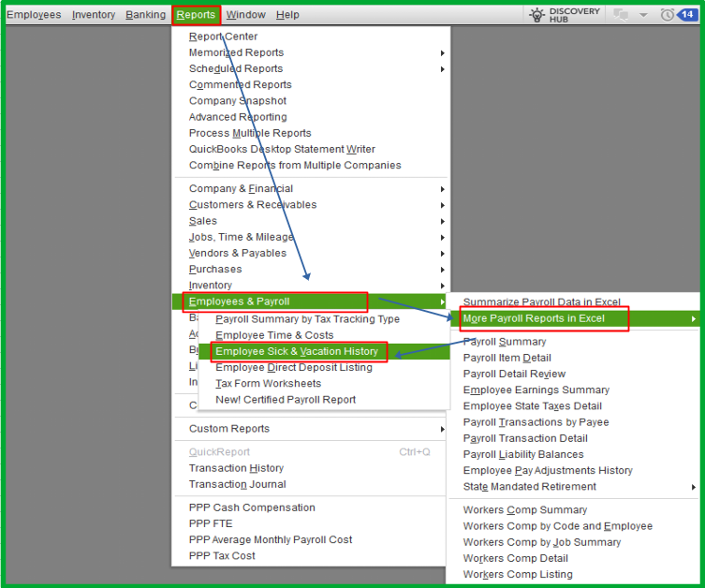Image resolution: width=705 pixels, height=588 pixels.
Task: Select Employee Direct Deposit Listing
Action: [294, 368]
